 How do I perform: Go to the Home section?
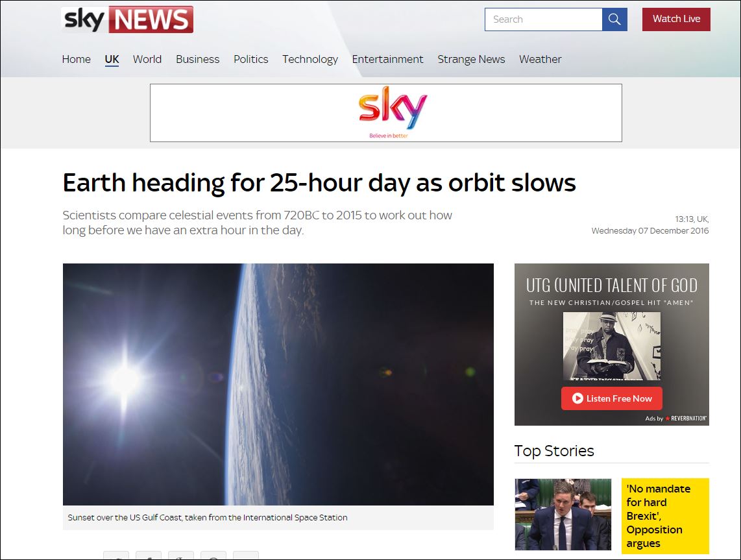click(76, 59)
